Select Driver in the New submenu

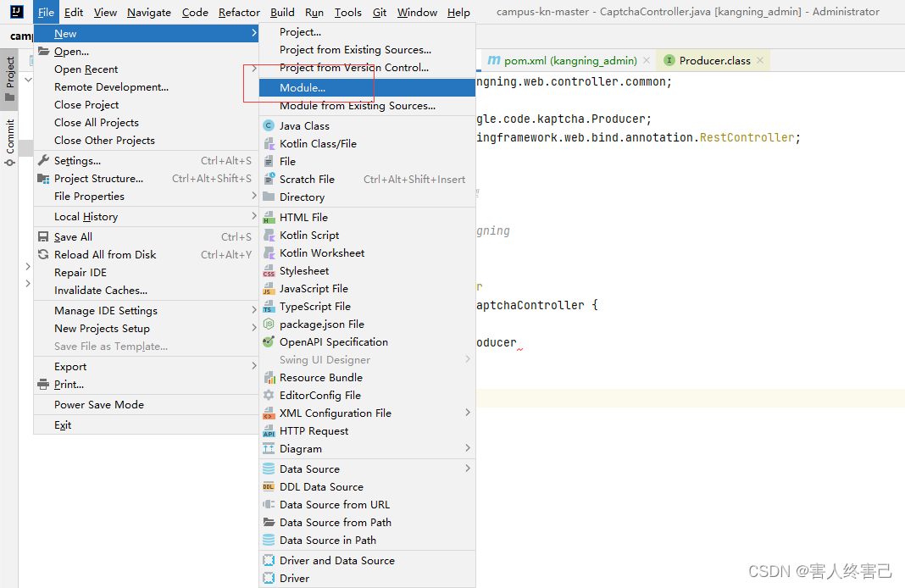(367, 578)
